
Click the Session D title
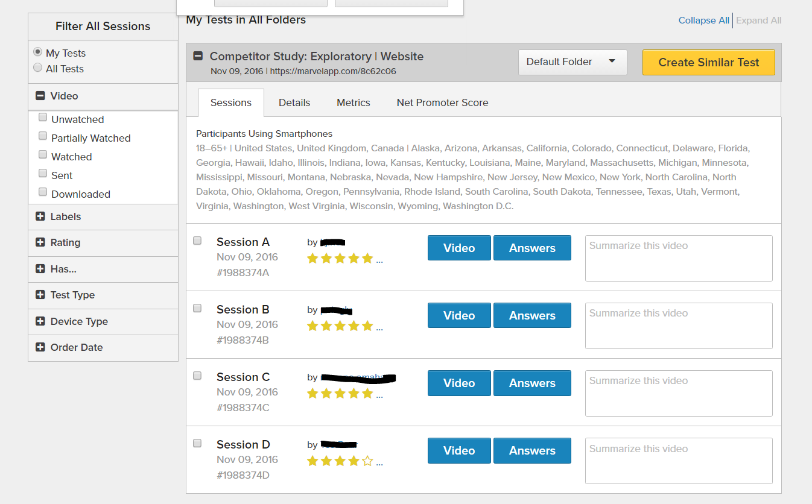[x=243, y=445]
